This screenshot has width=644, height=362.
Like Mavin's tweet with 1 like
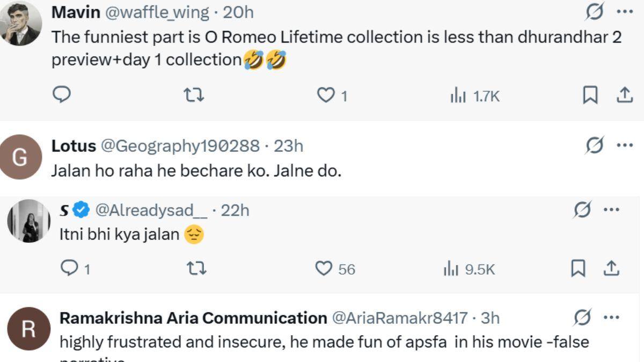point(332,95)
